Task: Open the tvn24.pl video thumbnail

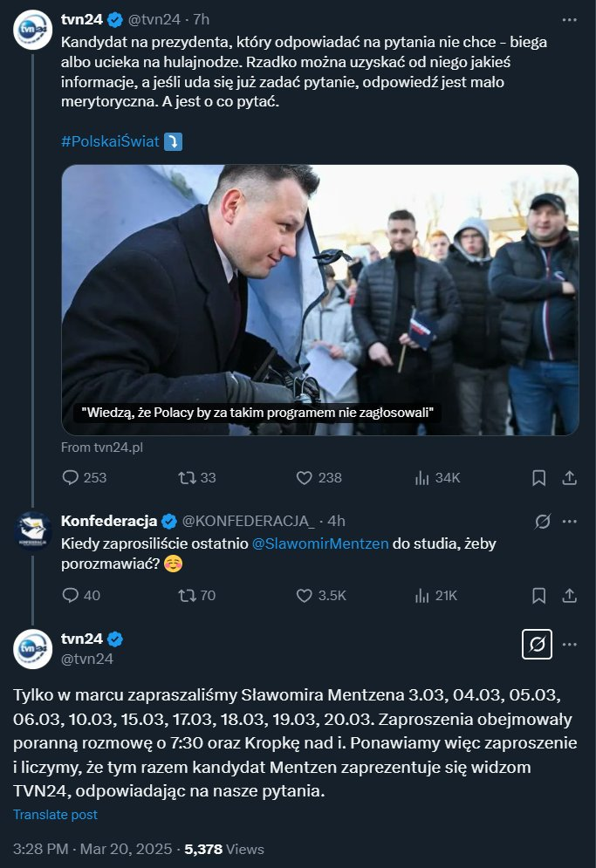Action: (319, 299)
